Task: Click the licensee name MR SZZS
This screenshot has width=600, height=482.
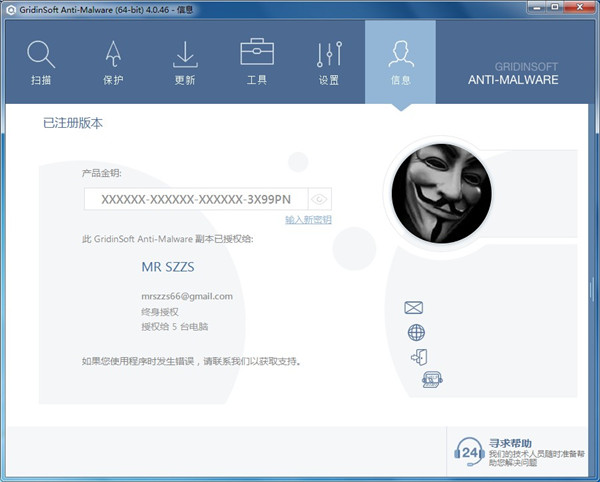Action: pyautogui.click(x=168, y=267)
